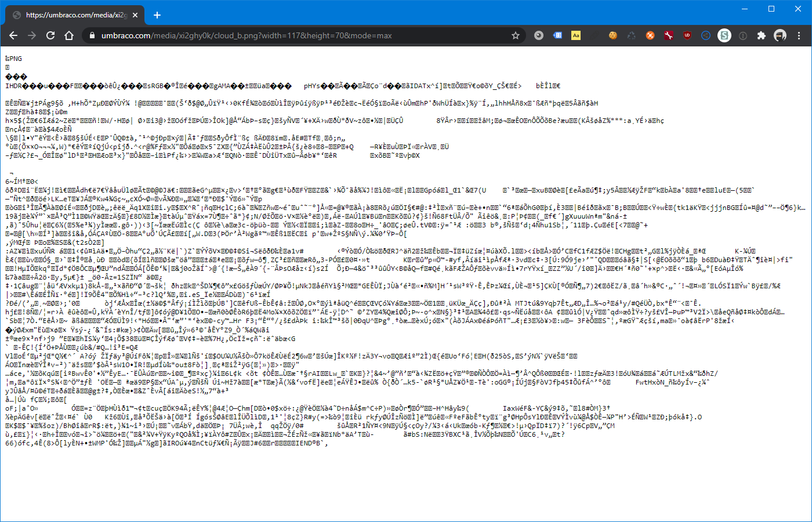Viewport: 812px width, 522px height.
Task: View site information via the padlock icon
Action: (92, 35)
